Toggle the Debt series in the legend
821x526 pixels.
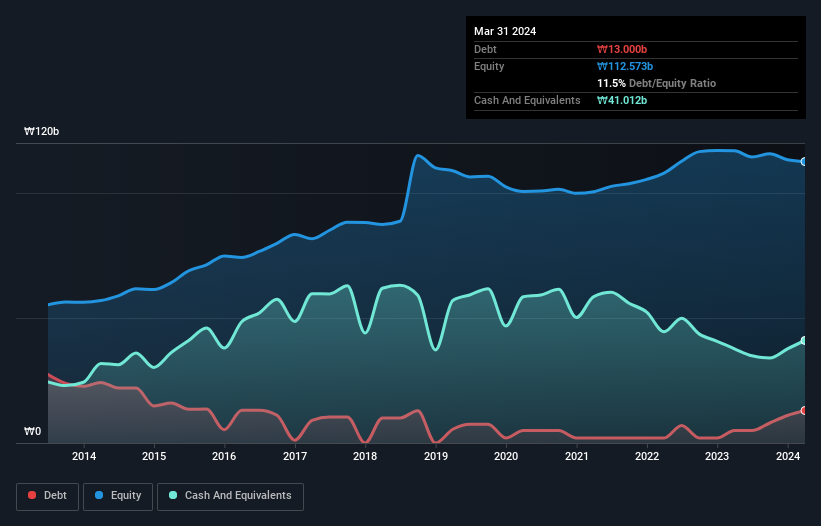click(x=48, y=496)
